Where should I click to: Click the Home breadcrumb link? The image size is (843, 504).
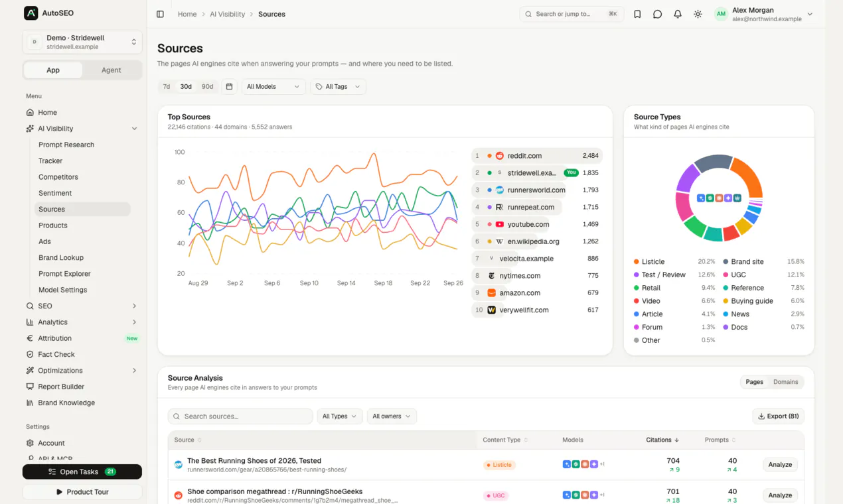[x=187, y=14]
